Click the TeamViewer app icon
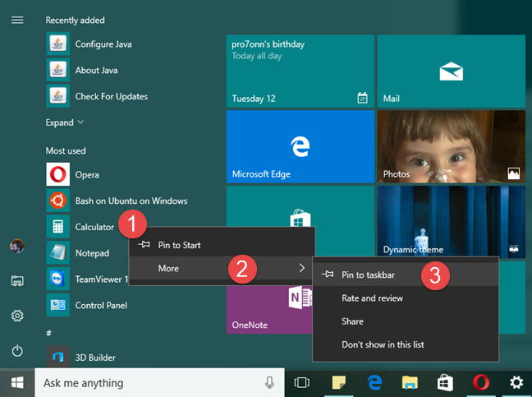 click(x=58, y=279)
